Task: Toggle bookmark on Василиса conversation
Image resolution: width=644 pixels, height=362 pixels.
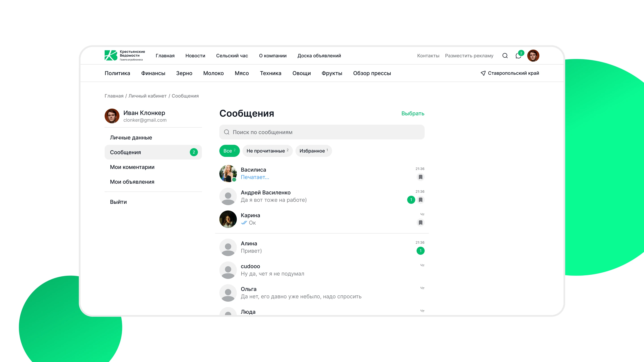Action: 420,177
